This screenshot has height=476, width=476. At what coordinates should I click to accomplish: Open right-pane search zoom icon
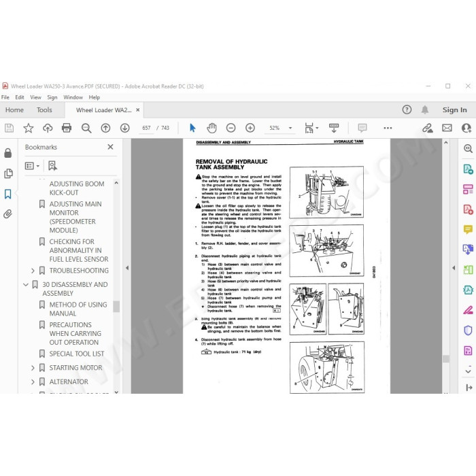click(468, 148)
